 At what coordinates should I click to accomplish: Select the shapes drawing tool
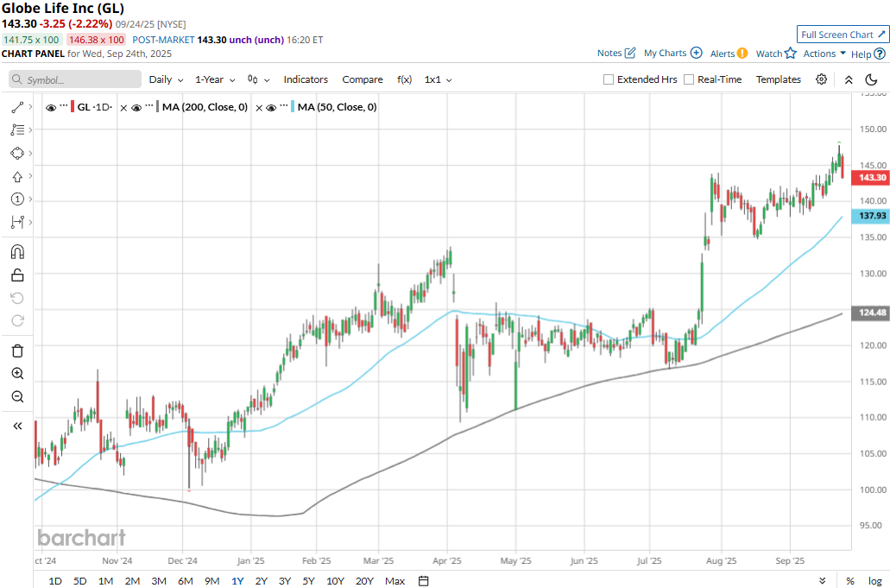point(17,153)
